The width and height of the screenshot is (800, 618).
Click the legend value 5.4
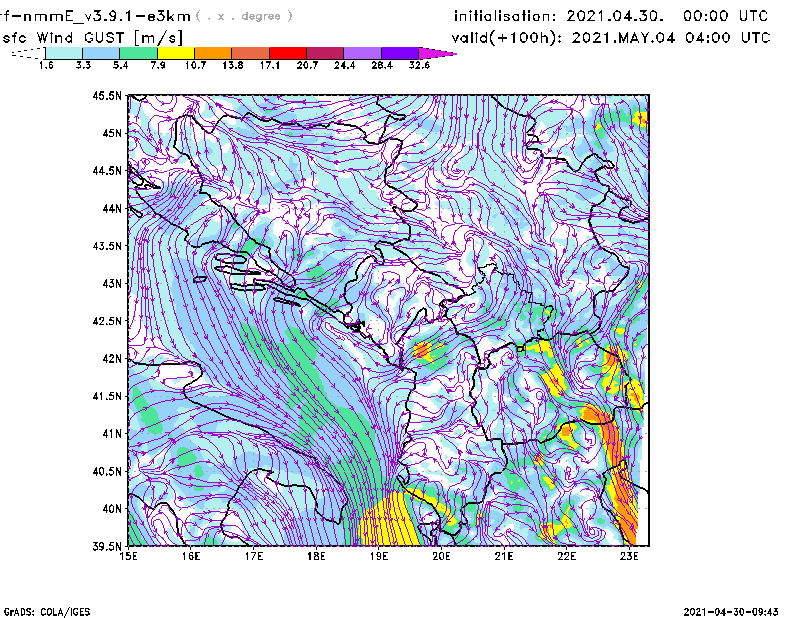click(x=120, y=65)
